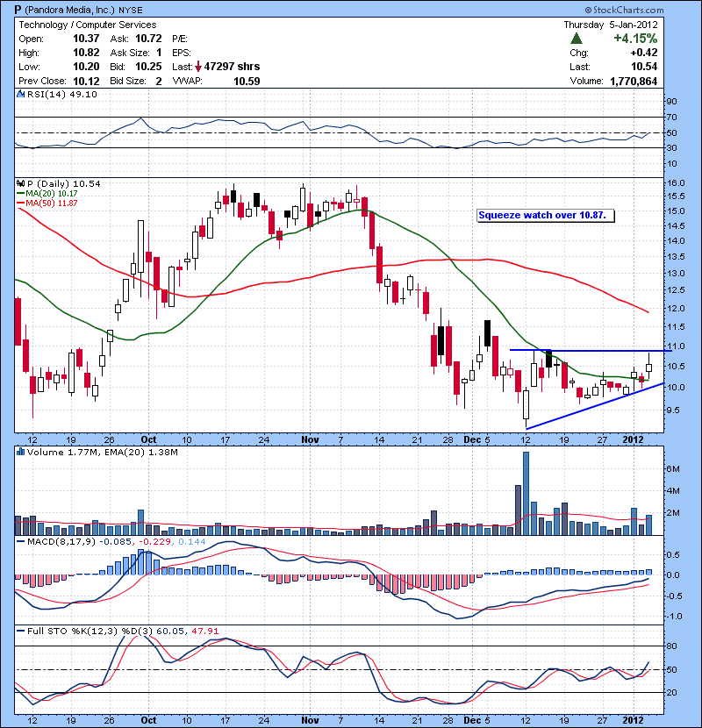
Task: Click the Ask Size label
Action: tap(130, 53)
